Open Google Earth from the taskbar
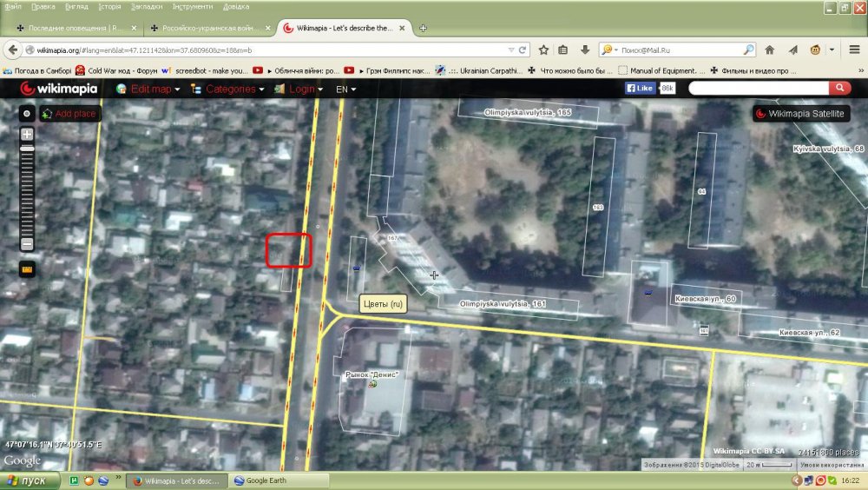 click(x=280, y=480)
